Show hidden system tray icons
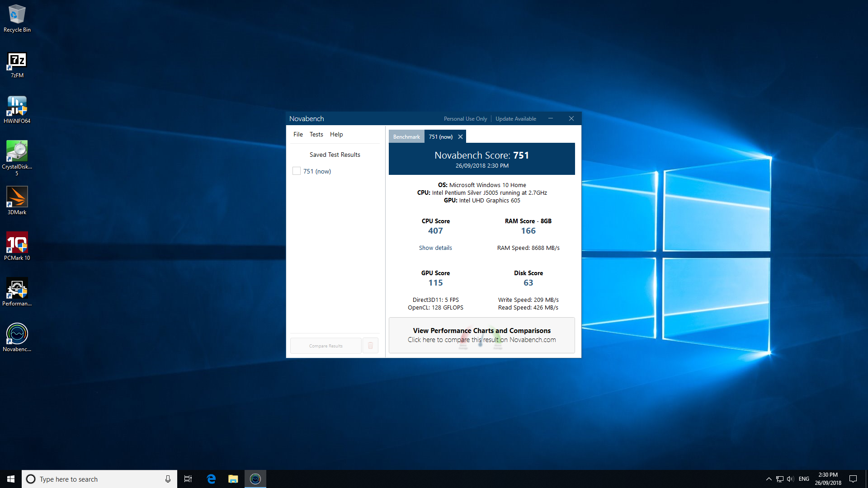This screenshot has height=488, width=868. pyautogui.click(x=769, y=479)
